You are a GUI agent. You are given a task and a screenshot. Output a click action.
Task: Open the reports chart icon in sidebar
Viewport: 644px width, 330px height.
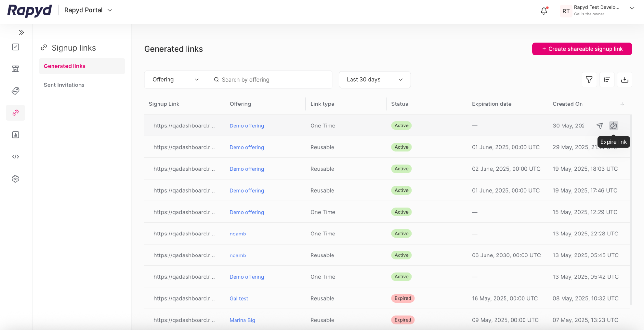click(15, 135)
